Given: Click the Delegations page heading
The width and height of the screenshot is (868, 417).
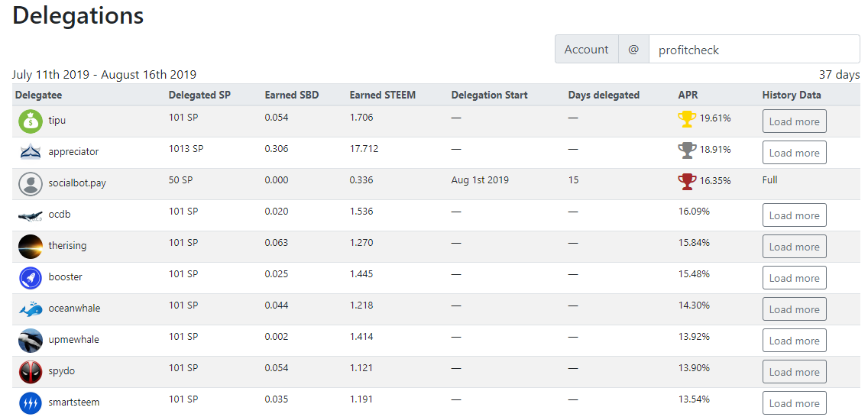Looking at the screenshot, I should pyautogui.click(x=78, y=15).
